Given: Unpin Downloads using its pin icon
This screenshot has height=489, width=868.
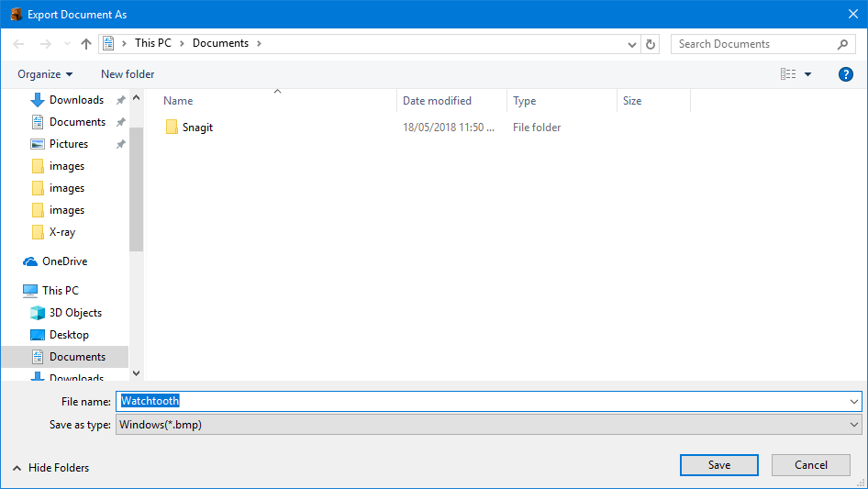Looking at the screenshot, I should 120,100.
